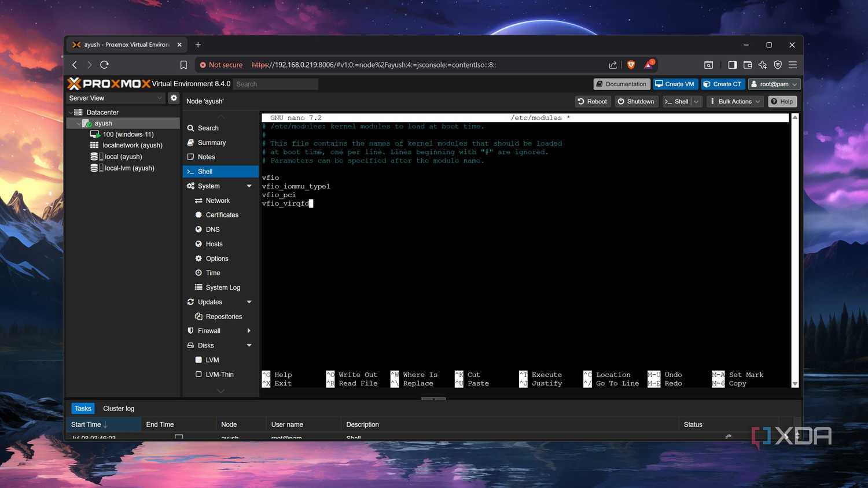Viewport: 868px width, 488px height.
Task: Collapse the ayush node expander
Action: point(79,123)
